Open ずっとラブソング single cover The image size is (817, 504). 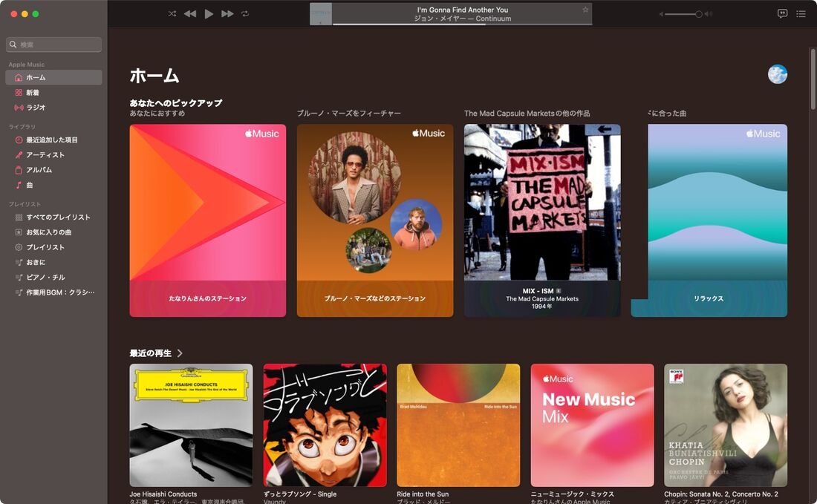[325, 425]
